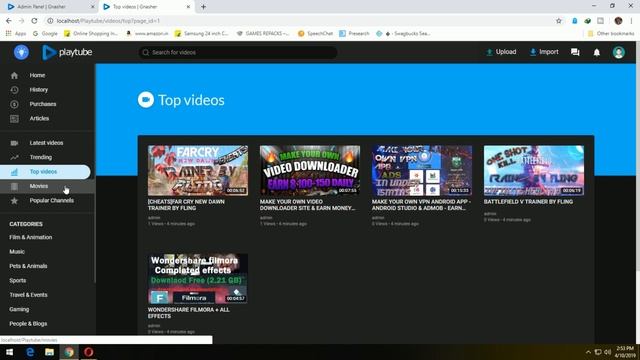
Task: Open File Explorer from taskbar
Action: click(49, 352)
